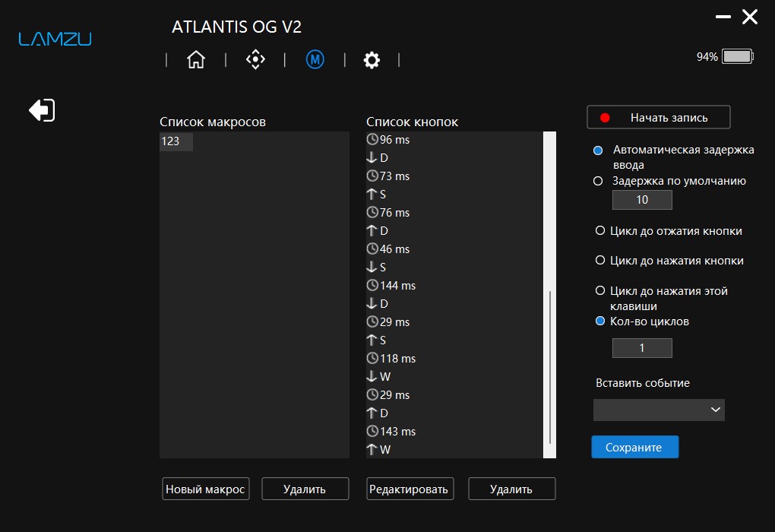Click the clock icon beside 143 ms

(372, 431)
